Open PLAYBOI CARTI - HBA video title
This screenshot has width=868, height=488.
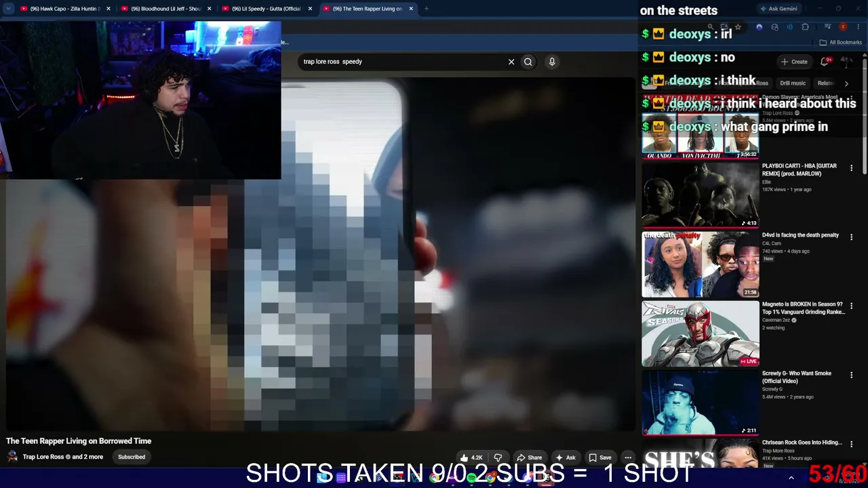point(800,169)
